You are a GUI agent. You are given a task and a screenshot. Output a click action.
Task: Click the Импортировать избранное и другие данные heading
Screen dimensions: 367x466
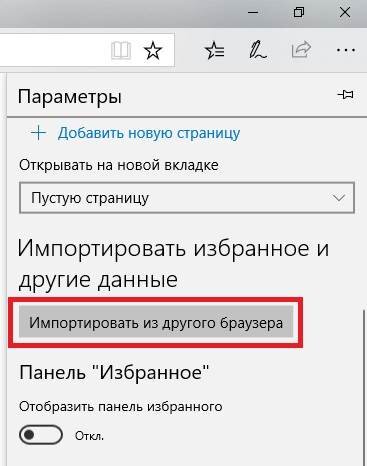click(x=173, y=263)
